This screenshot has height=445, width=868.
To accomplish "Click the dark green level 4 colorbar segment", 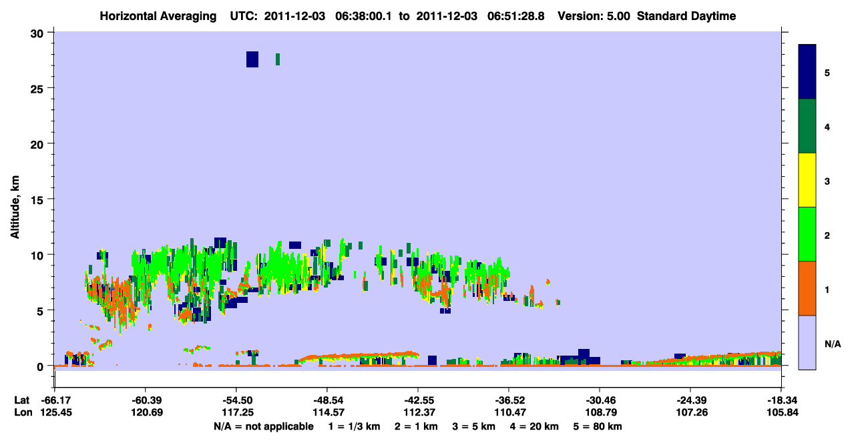I will pos(807,126).
